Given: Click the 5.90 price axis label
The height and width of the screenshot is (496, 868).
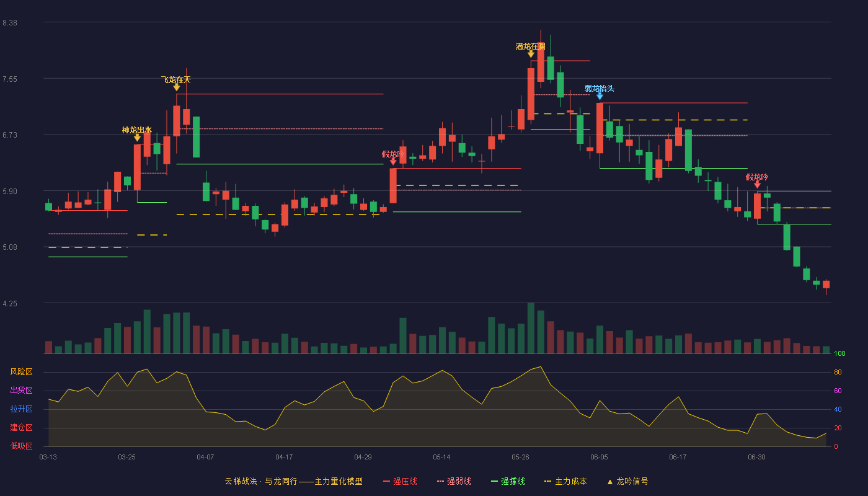Looking at the screenshot, I should tap(10, 192).
